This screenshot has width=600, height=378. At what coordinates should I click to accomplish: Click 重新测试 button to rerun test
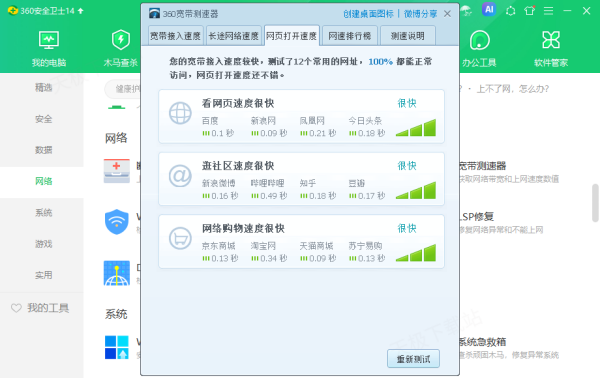[413, 359]
